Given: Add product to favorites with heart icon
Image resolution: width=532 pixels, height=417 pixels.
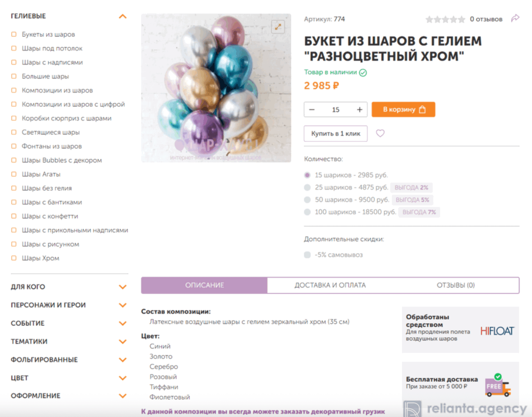Looking at the screenshot, I should [380, 133].
